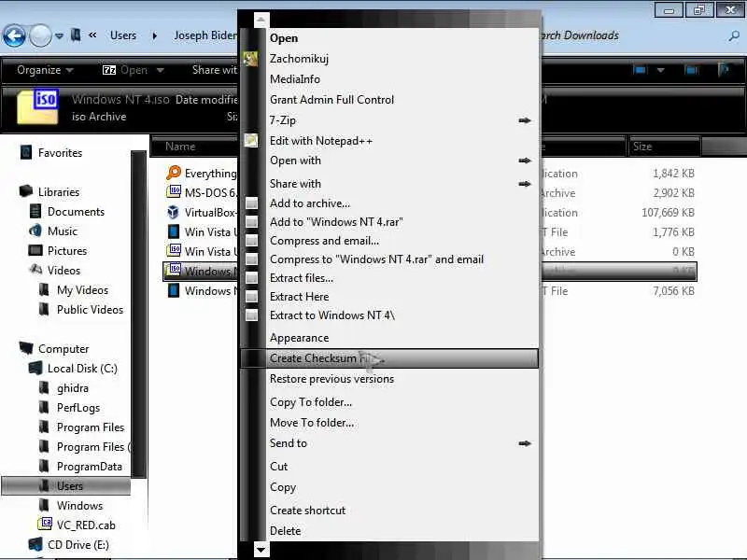Click the Name column header

point(194,147)
